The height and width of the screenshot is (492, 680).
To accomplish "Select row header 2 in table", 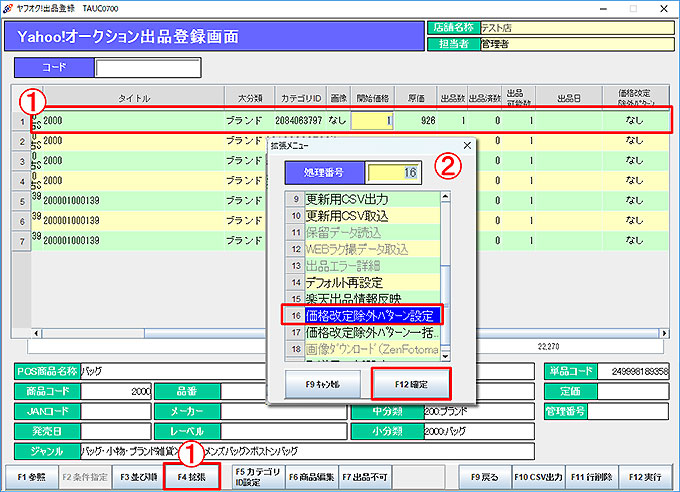I will tap(22, 141).
